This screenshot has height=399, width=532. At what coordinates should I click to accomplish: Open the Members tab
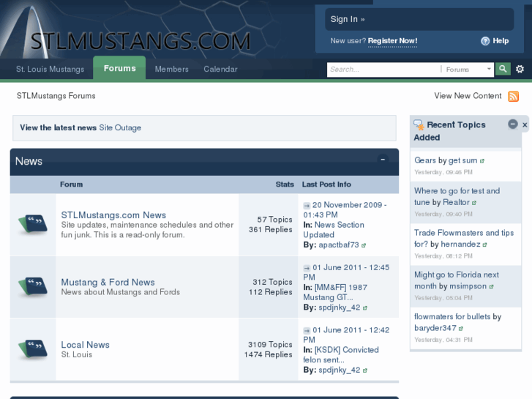pyautogui.click(x=172, y=70)
